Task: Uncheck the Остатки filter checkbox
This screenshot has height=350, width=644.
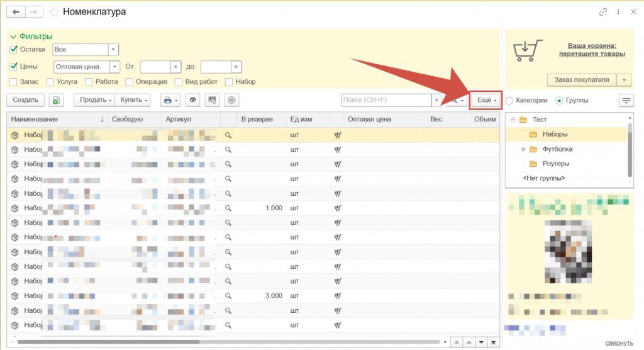Action: (x=14, y=49)
